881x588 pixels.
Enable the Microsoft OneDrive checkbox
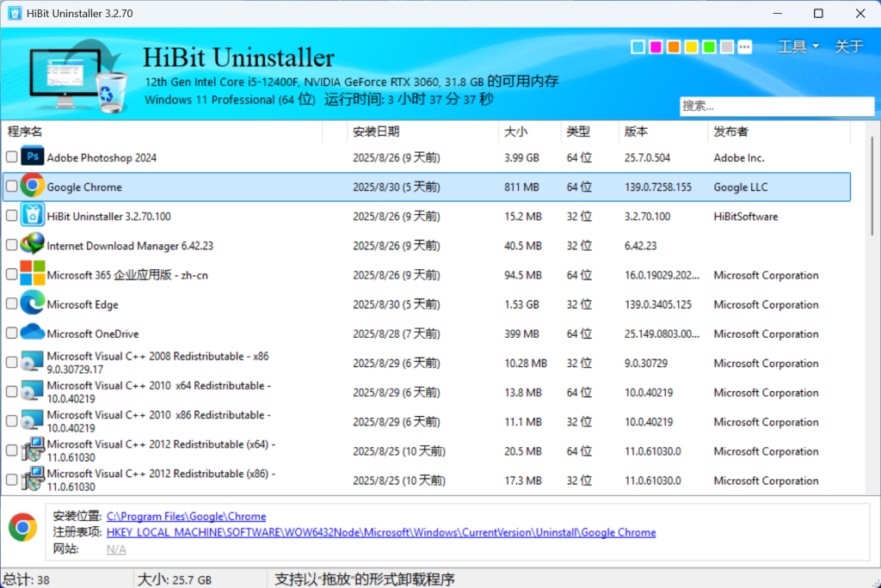click(x=11, y=334)
